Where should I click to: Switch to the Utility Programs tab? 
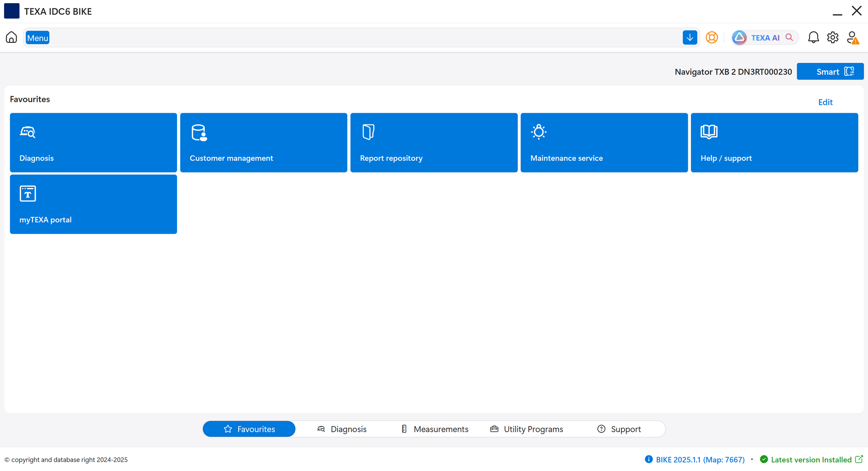pyautogui.click(x=527, y=429)
